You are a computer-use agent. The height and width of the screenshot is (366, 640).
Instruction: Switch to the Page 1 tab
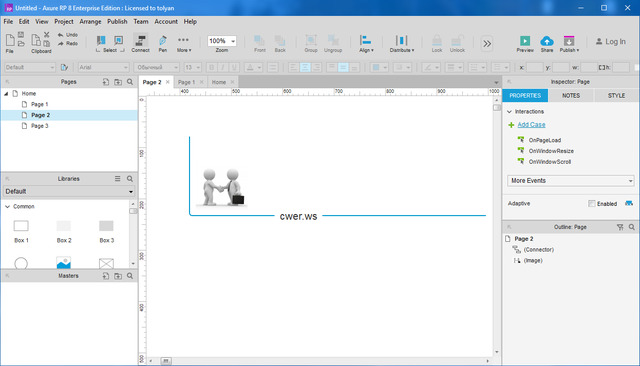coord(187,82)
